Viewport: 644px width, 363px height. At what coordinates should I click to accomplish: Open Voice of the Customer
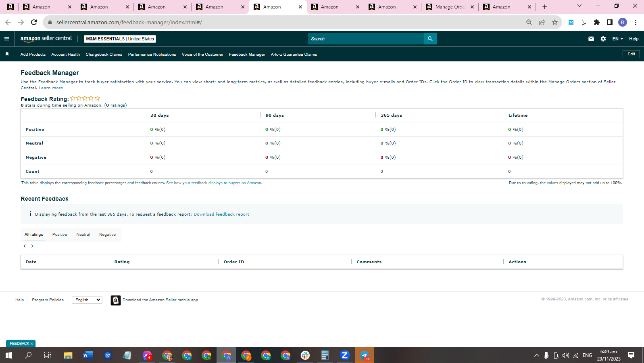pos(202,55)
